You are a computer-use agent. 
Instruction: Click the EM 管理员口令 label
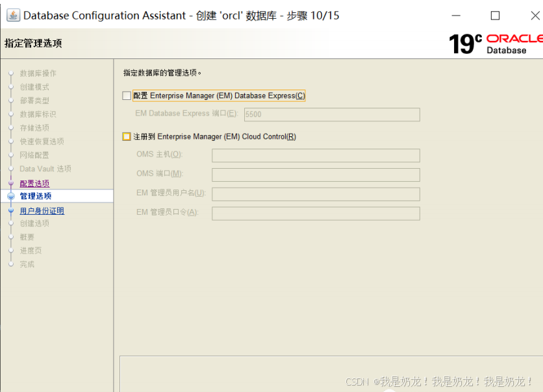click(168, 212)
